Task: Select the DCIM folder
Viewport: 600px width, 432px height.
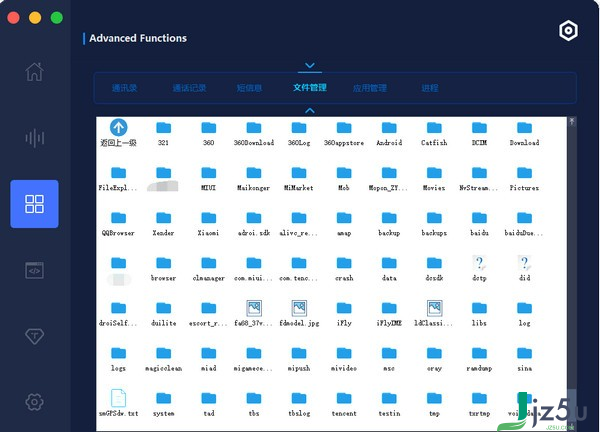Action: pyautogui.click(x=479, y=133)
